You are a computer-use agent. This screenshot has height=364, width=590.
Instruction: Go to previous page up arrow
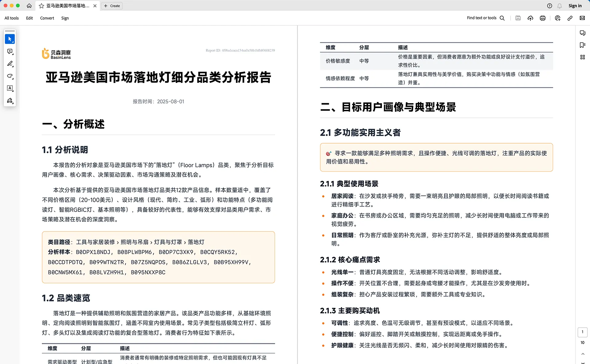tap(583, 354)
